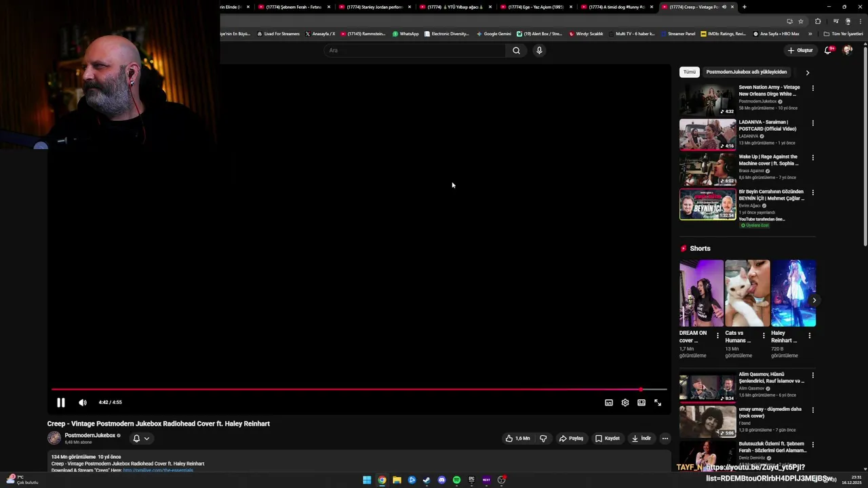The image size is (868, 488).
Task: Expand hidden bookmarks chevron
Action: click(x=810, y=34)
